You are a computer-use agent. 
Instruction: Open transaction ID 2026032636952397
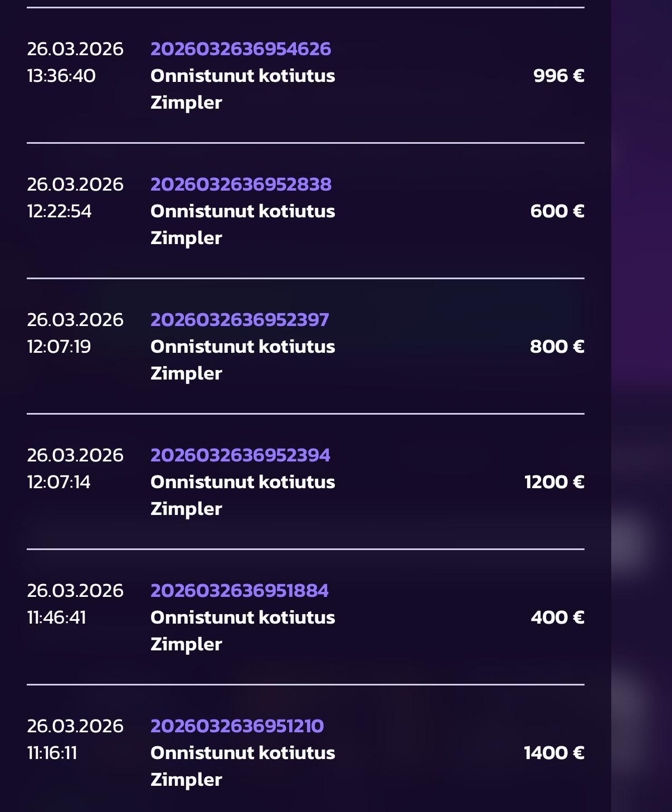pyautogui.click(x=240, y=320)
